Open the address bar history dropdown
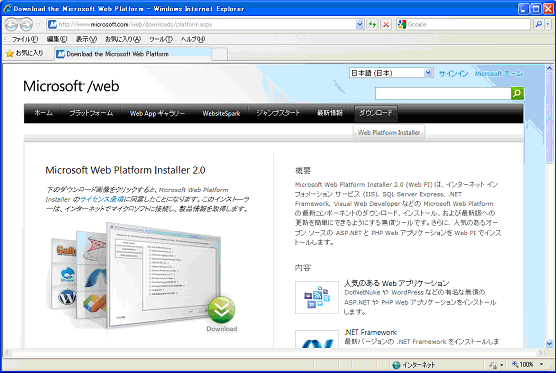This screenshot has width=556, height=373. tap(360, 24)
